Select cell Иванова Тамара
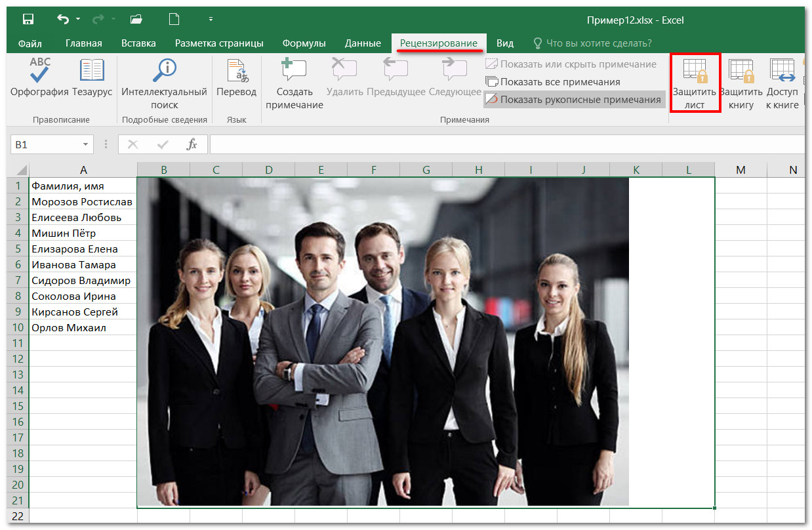812x530 pixels. point(83,264)
